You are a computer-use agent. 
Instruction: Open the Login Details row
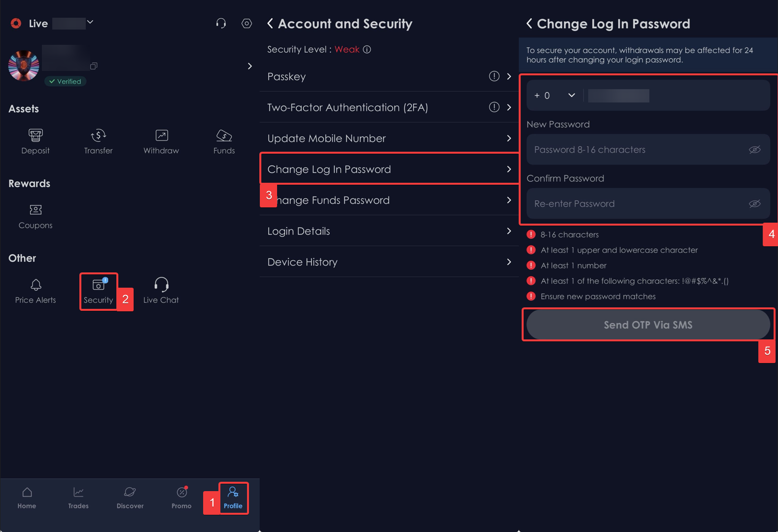[389, 231]
